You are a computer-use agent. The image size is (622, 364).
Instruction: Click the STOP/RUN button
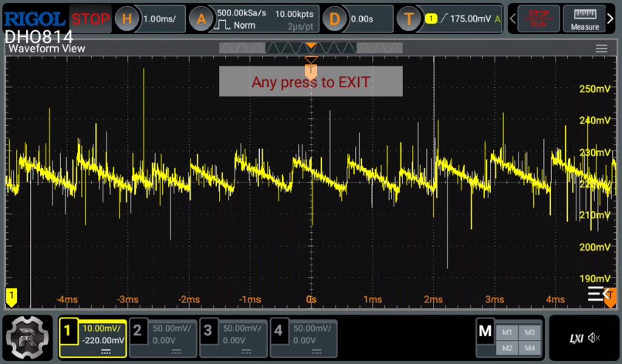(x=539, y=19)
